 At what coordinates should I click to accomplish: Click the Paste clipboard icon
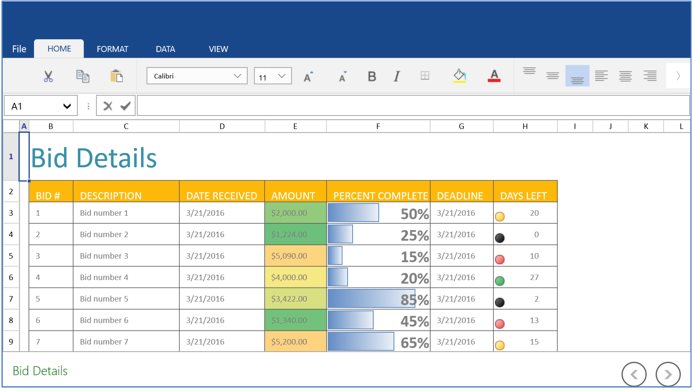[x=117, y=76]
